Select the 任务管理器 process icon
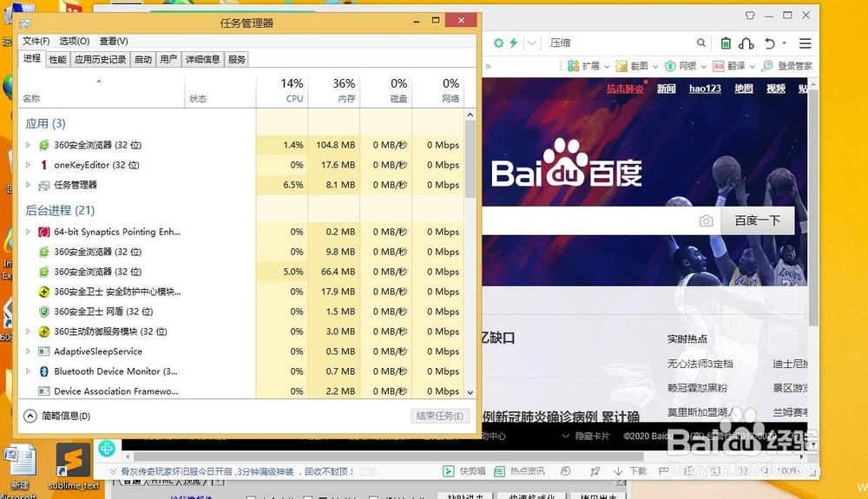 coord(43,185)
